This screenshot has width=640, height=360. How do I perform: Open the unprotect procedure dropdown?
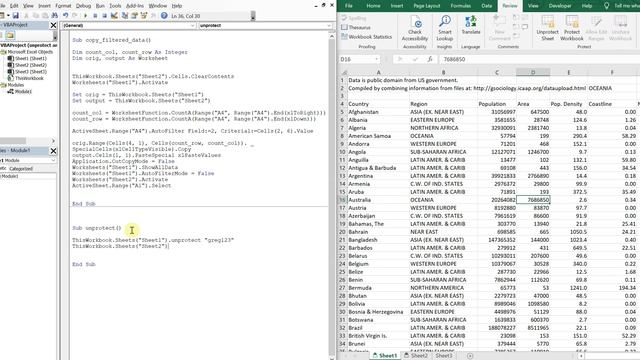(x=329, y=25)
